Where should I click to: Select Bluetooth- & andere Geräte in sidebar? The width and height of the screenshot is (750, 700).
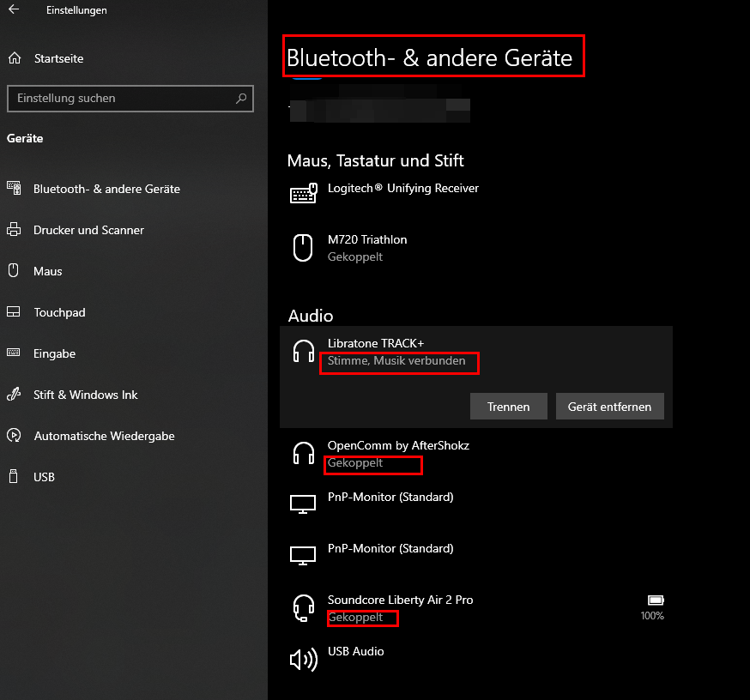pyautogui.click(x=106, y=189)
